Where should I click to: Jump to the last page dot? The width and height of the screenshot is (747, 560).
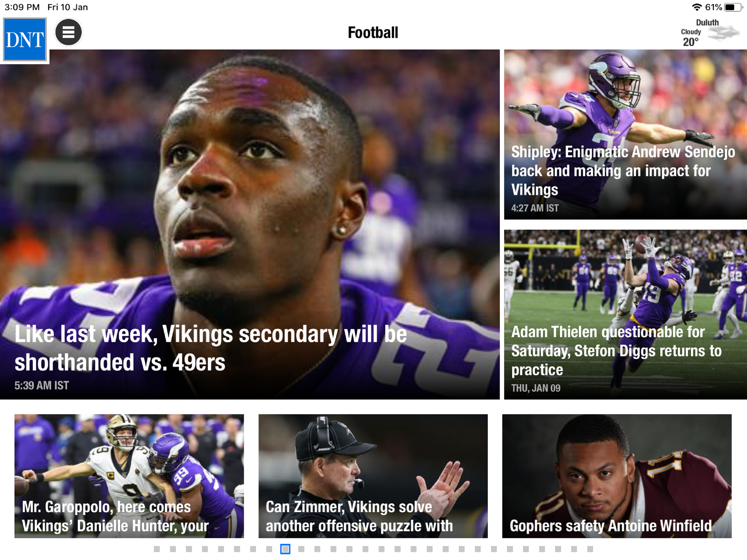click(590, 549)
